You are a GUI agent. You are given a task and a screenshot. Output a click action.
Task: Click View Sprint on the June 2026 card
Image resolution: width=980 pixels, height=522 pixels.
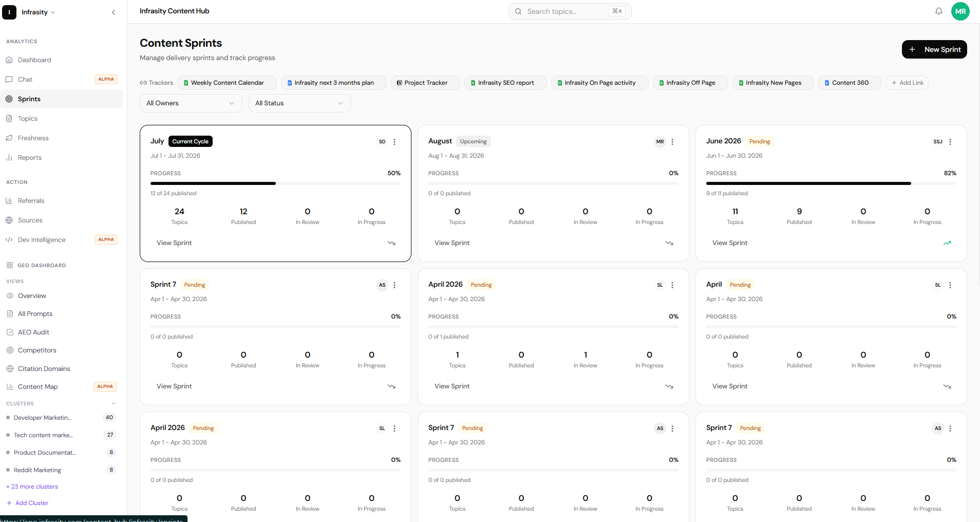pos(730,243)
